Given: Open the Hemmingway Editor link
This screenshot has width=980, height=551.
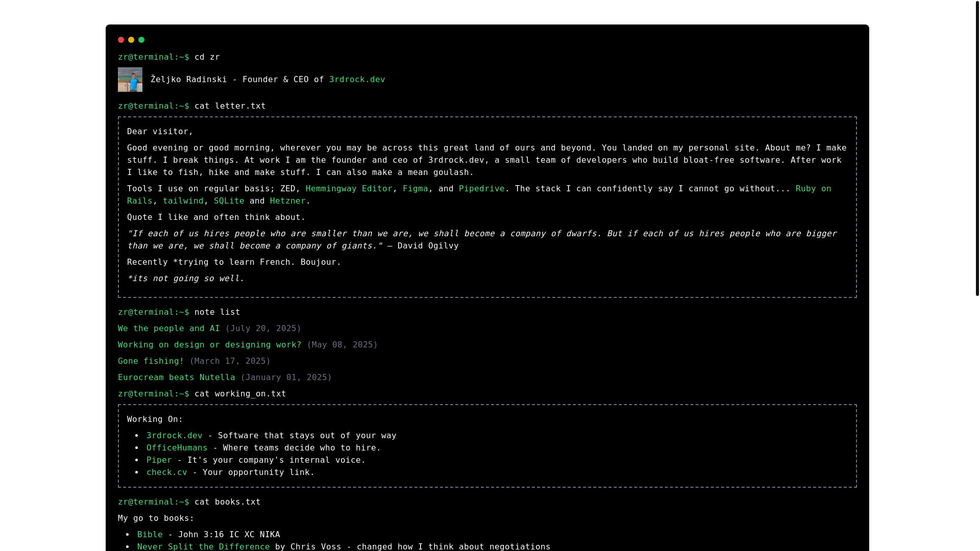Looking at the screenshot, I should 349,189.
